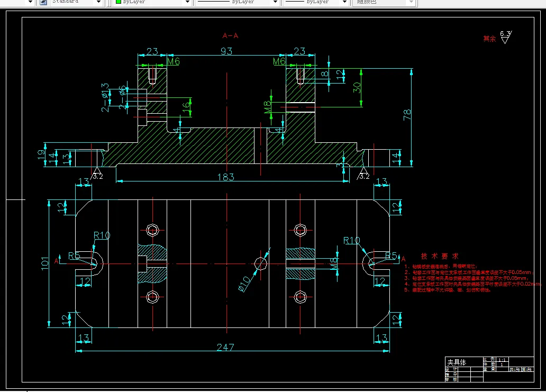Select the right section cut marker A
This screenshot has width=546, height=392.
pyautogui.click(x=403, y=259)
